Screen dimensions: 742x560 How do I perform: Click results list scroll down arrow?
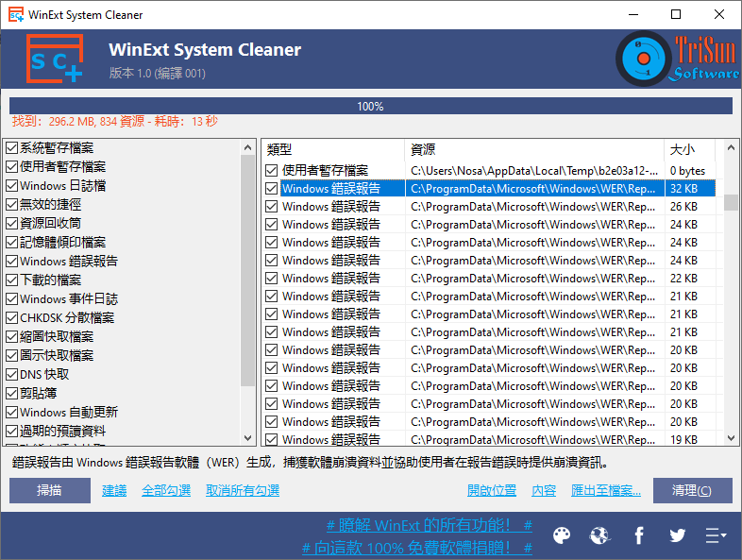point(731,438)
